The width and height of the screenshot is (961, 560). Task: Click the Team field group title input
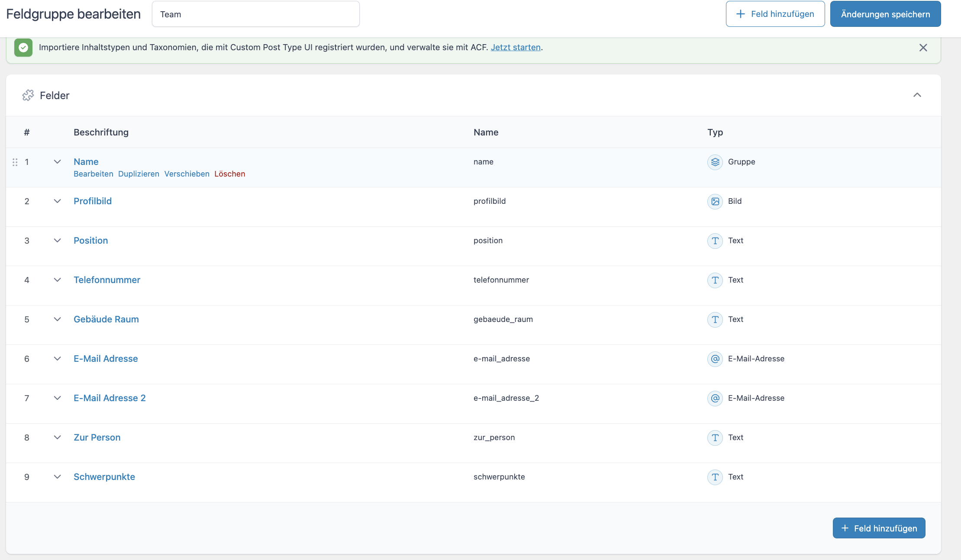pyautogui.click(x=255, y=14)
